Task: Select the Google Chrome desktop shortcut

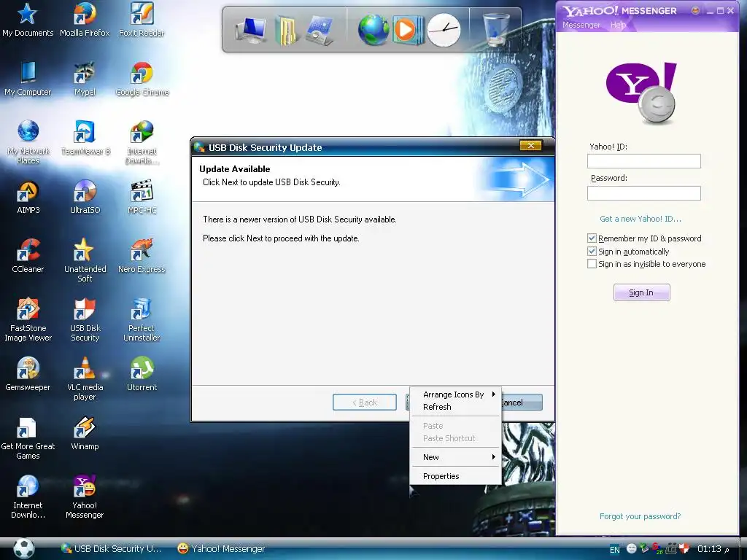Action: [142, 79]
